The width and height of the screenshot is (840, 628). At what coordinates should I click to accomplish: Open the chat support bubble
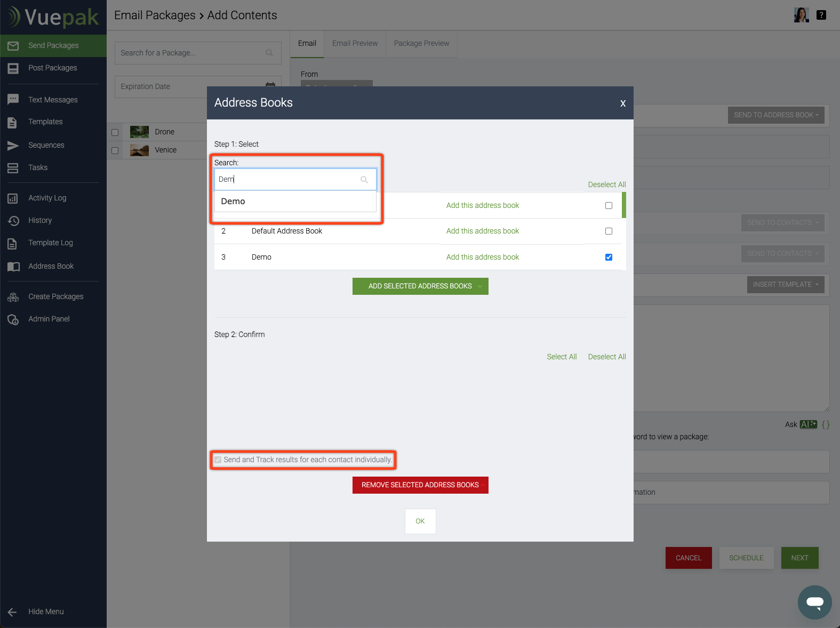pyautogui.click(x=814, y=602)
